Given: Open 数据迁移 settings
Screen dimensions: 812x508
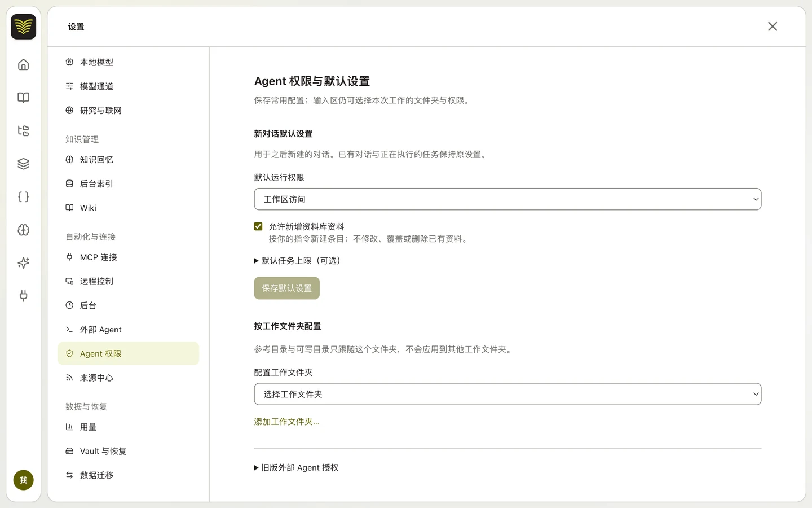Looking at the screenshot, I should [129, 475].
